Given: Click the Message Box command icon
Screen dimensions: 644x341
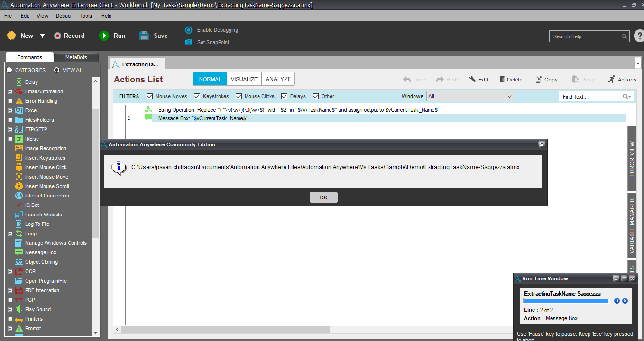Looking at the screenshot, I should pos(19,252).
